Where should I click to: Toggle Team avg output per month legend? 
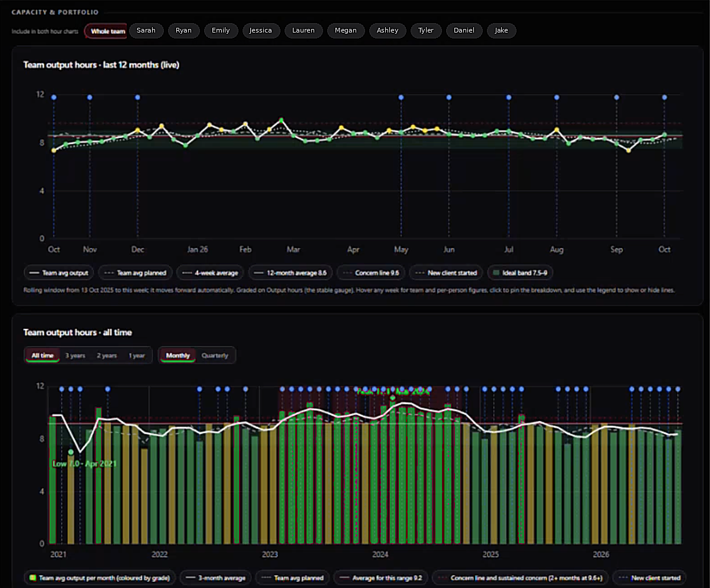[100, 577]
